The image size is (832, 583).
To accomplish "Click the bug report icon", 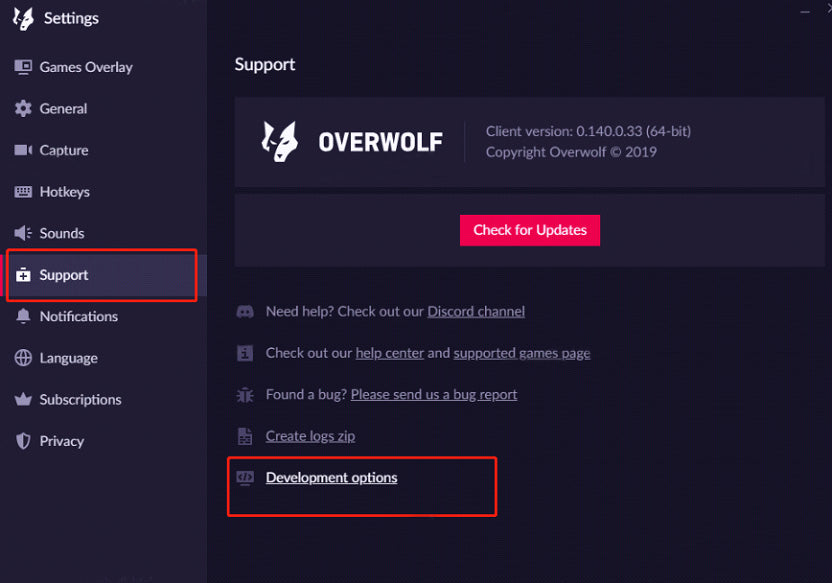I will pos(245,394).
